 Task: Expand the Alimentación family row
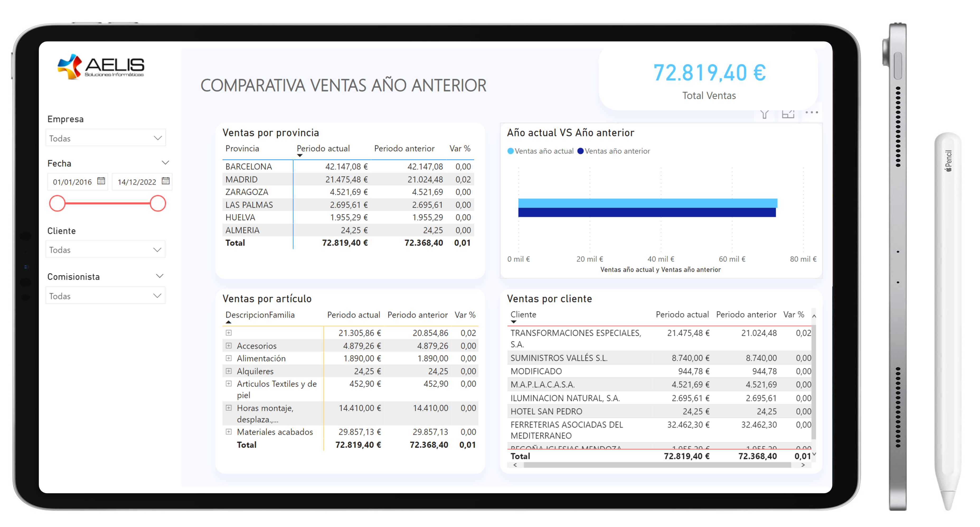[x=229, y=358]
